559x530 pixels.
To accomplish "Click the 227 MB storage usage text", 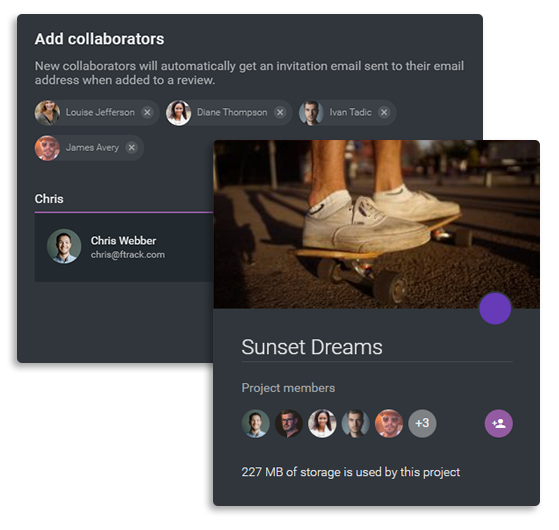I will tap(350, 472).
